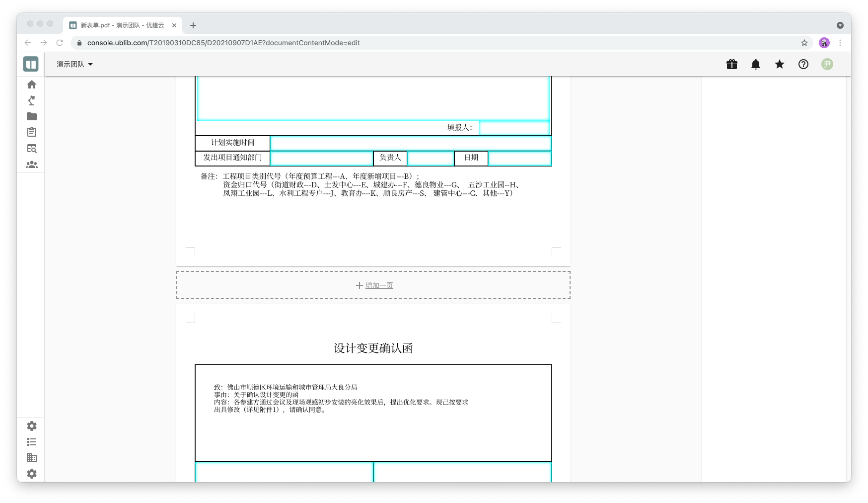The image size is (868, 503).
Task: Click the Ublib book logo icon
Action: tap(31, 64)
